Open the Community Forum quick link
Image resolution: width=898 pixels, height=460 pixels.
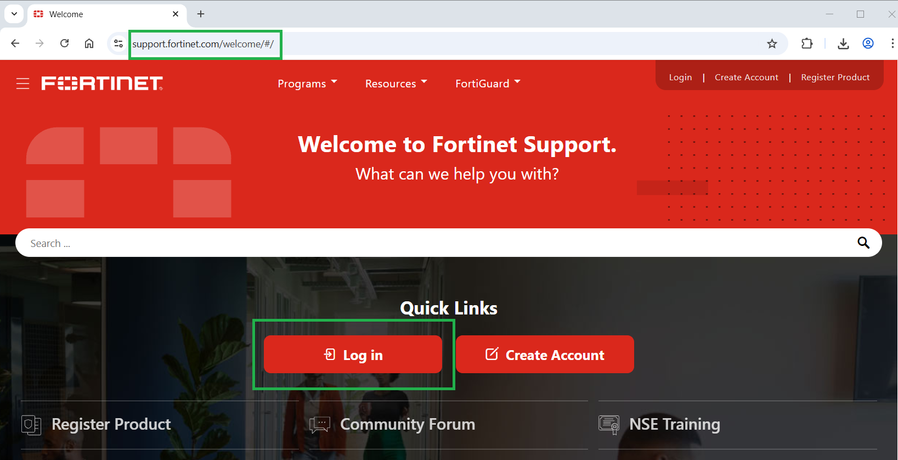[407, 424]
